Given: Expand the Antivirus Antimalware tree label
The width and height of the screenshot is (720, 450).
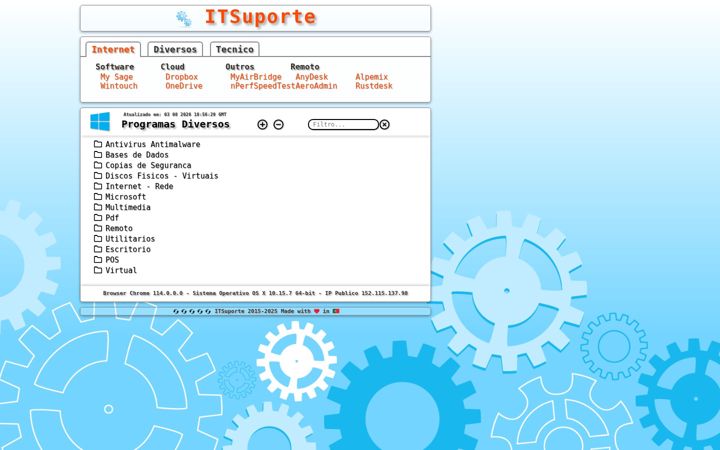Looking at the screenshot, I should pyautogui.click(x=153, y=144).
